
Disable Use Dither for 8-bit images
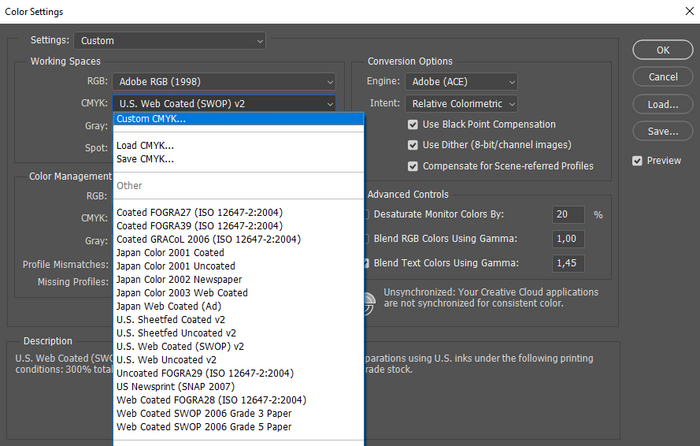414,145
